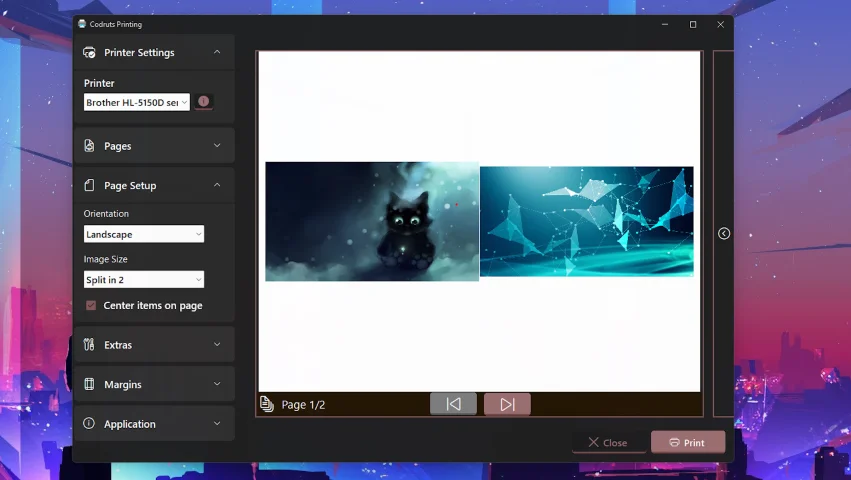The width and height of the screenshot is (851, 480).
Task: Jump to the last page
Action: pyautogui.click(x=507, y=404)
